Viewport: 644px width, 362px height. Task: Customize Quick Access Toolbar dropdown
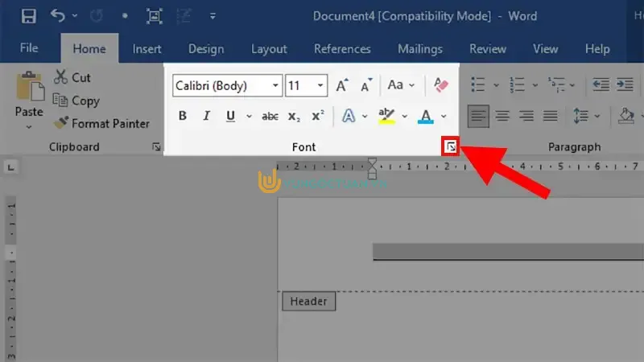[x=213, y=16]
